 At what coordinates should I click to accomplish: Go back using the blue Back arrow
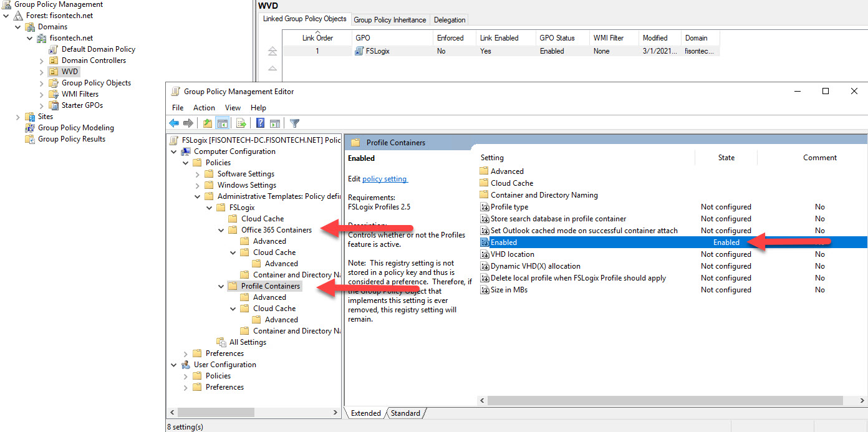click(x=174, y=123)
